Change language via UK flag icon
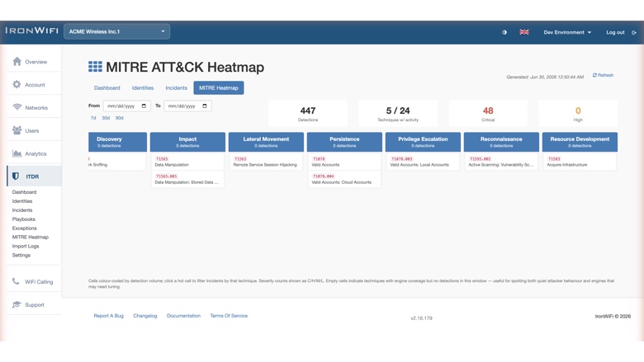The height and width of the screenshot is (362, 644). pos(524,32)
